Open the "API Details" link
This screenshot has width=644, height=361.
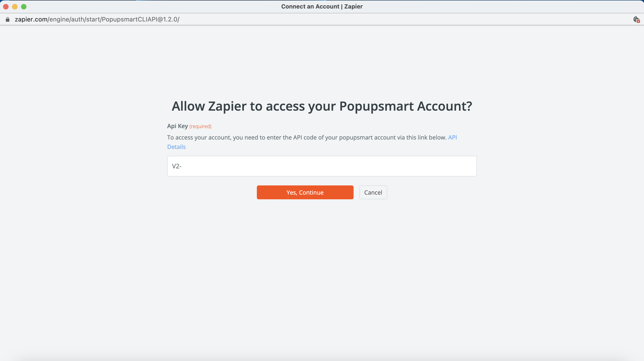(176, 147)
